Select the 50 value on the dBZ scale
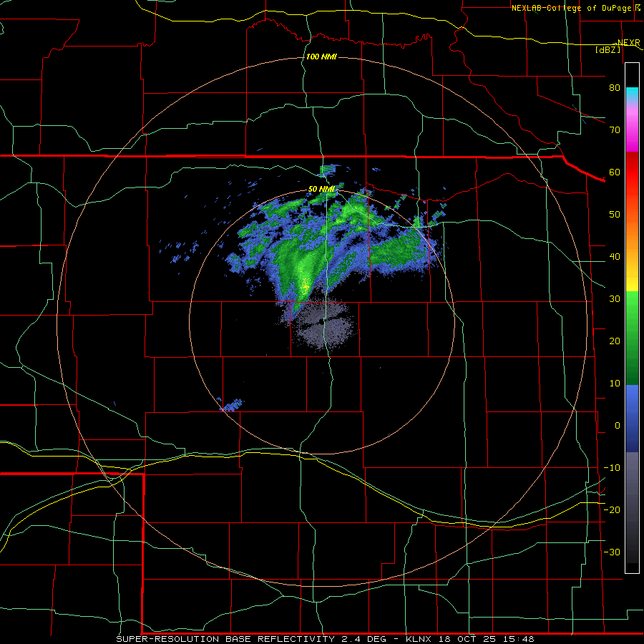Viewport: 644px width, 644px height. (615, 215)
